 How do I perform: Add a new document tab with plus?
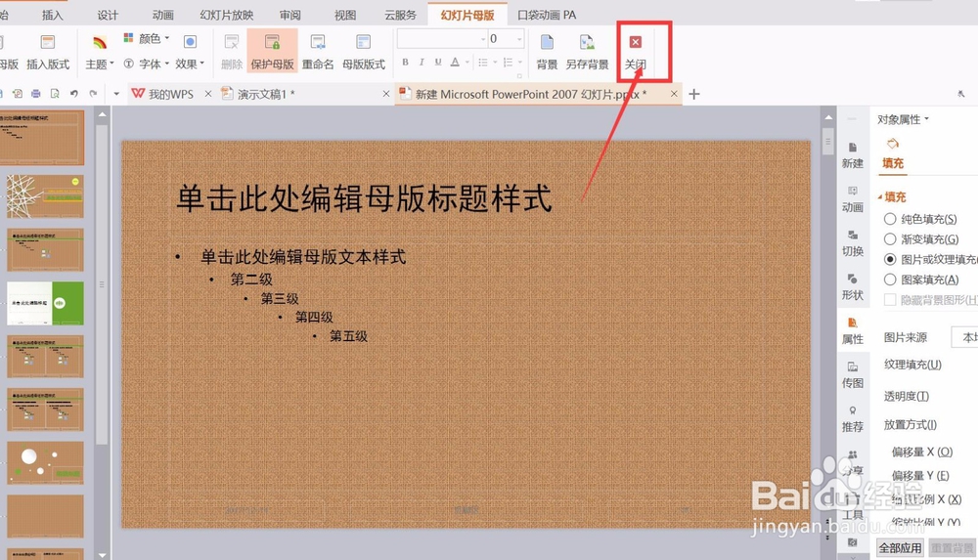click(x=694, y=94)
